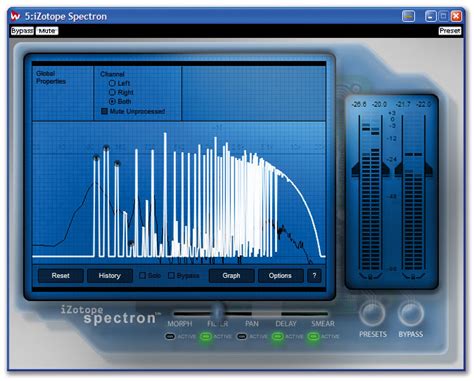
Task: Click the tallest of three spectrum nodes
Action: 106,148
